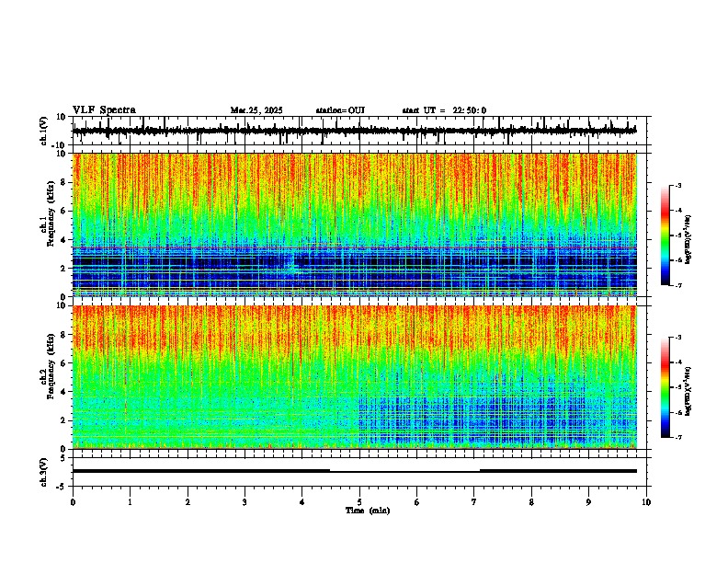Image resolution: width=728 pixels, height=563 pixels.
Task: Click the ch.2 colorbar log(PSD) label
Action: pyautogui.click(x=688, y=391)
